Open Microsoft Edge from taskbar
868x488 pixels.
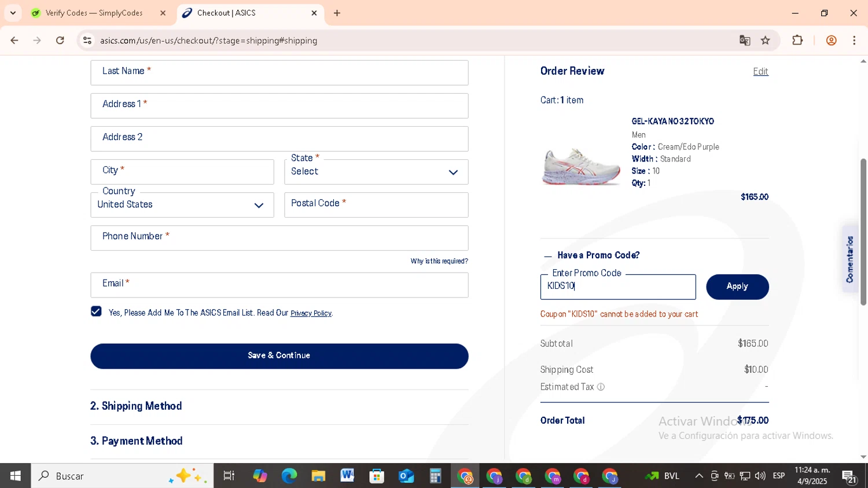click(x=289, y=476)
